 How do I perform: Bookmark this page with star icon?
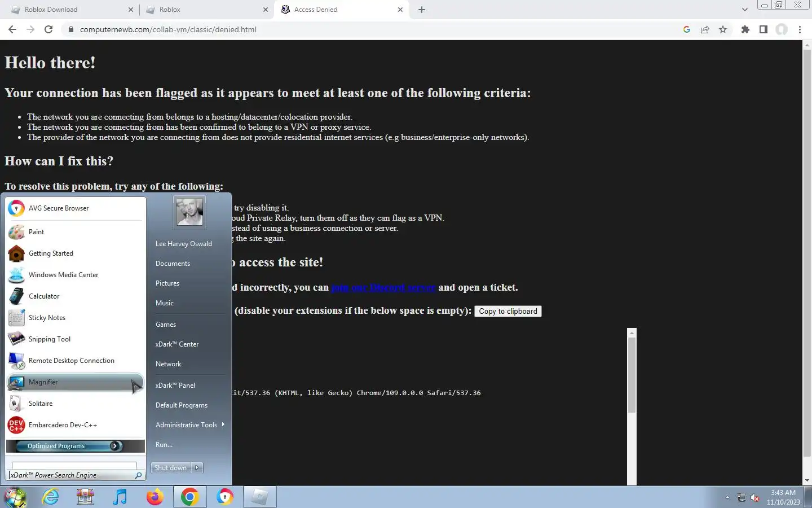(x=723, y=29)
